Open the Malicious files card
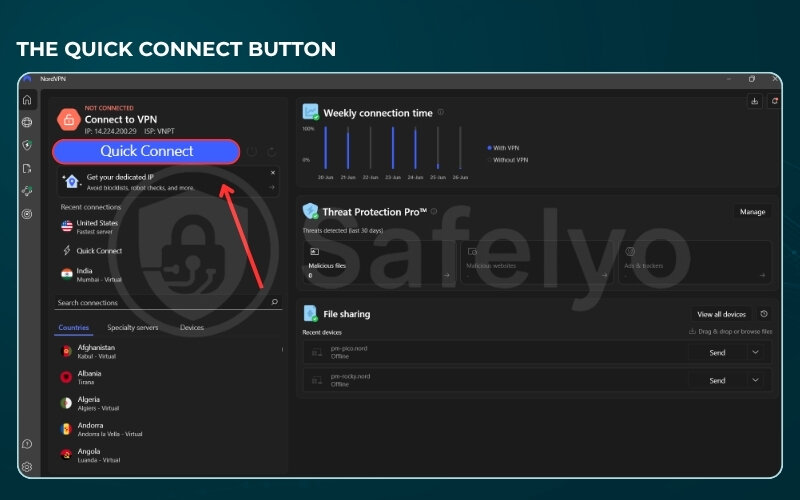The width and height of the screenshot is (800, 500). click(x=380, y=263)
